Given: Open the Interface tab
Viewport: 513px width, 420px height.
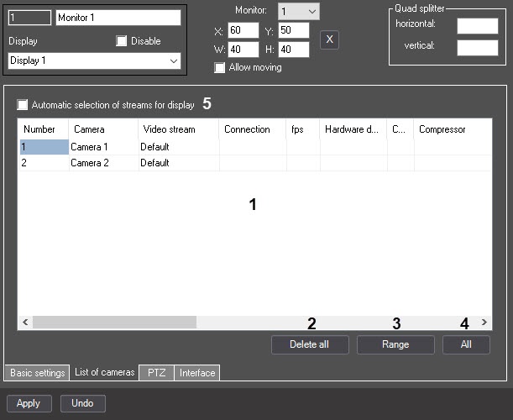Looking at the screenshot, I should click(x=197, y=372).
